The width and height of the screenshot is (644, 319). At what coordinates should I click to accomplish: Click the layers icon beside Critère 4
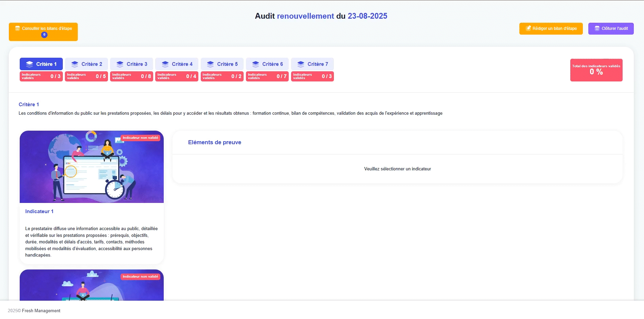(165, 64)
